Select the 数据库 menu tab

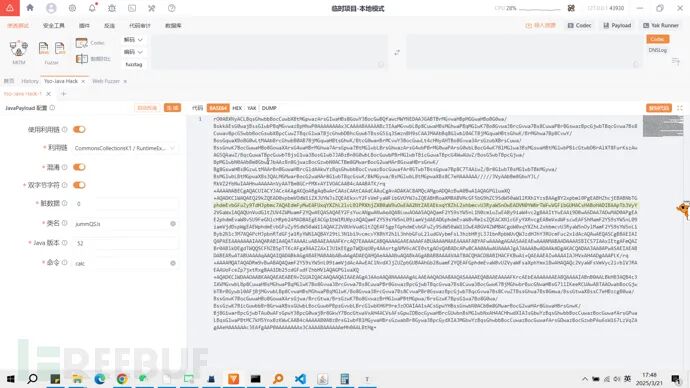click(173, 26)
